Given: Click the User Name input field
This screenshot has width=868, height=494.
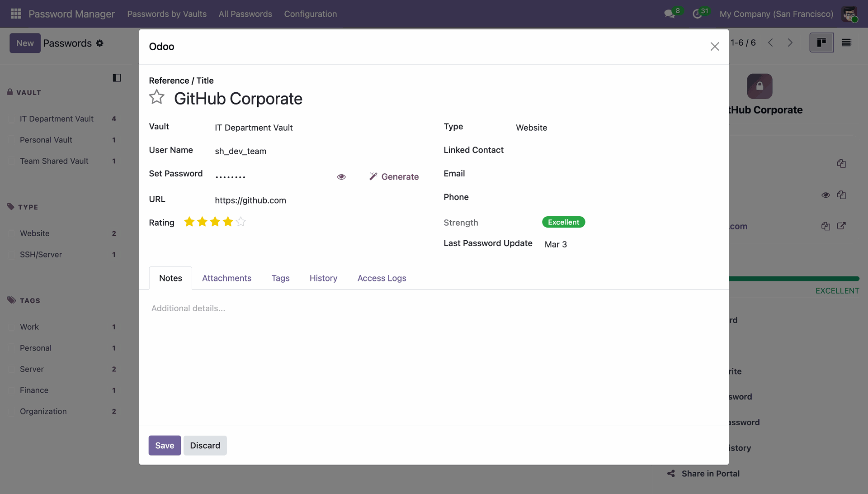Looking at the screenshot, I should [316, 151].
